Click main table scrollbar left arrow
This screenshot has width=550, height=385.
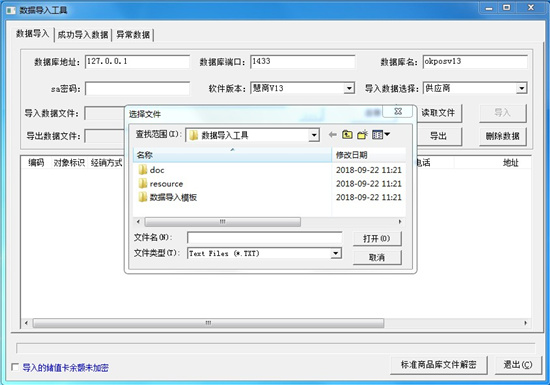[26, 323]
